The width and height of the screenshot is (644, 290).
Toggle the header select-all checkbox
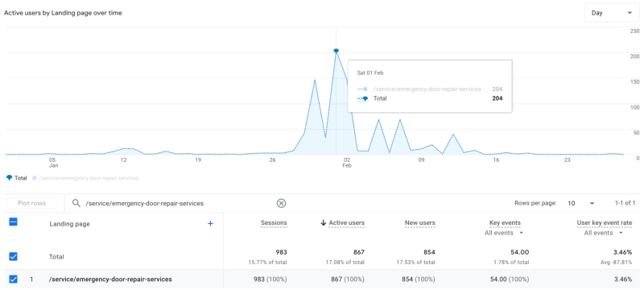pyautogui.click(x=13, y=222)
